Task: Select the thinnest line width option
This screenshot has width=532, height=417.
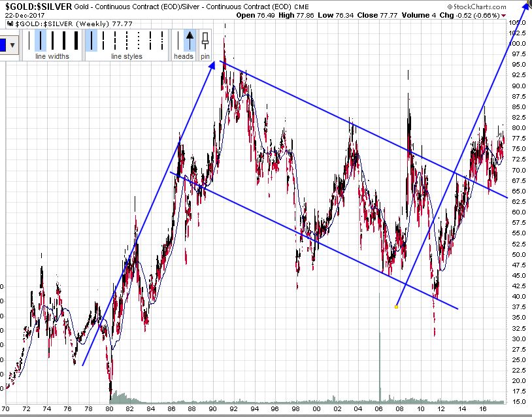Action: pos(29,41)
